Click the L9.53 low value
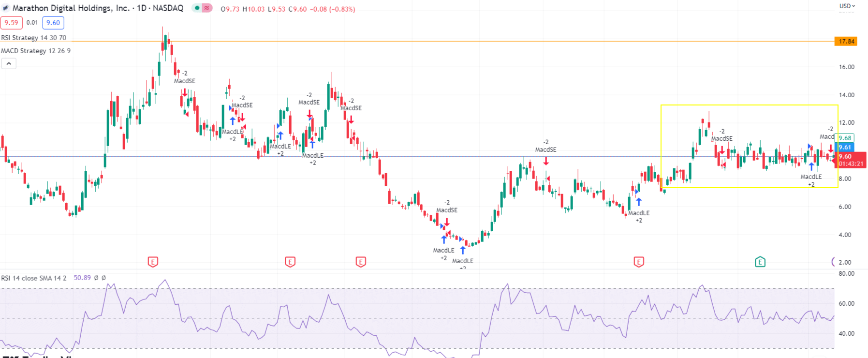Viewport: 868px width, 358px height. tap(277, 9)
